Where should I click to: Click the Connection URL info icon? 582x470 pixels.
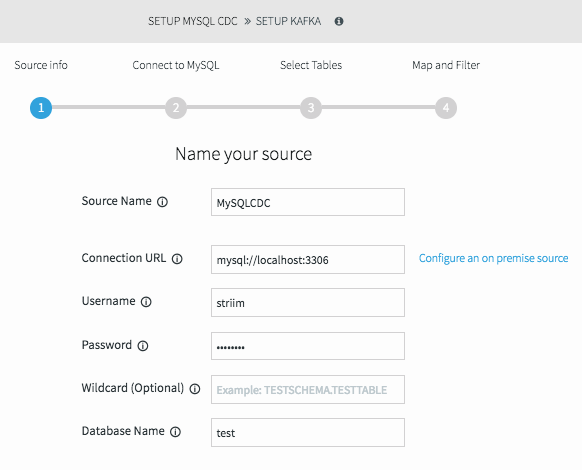[177, 259]
